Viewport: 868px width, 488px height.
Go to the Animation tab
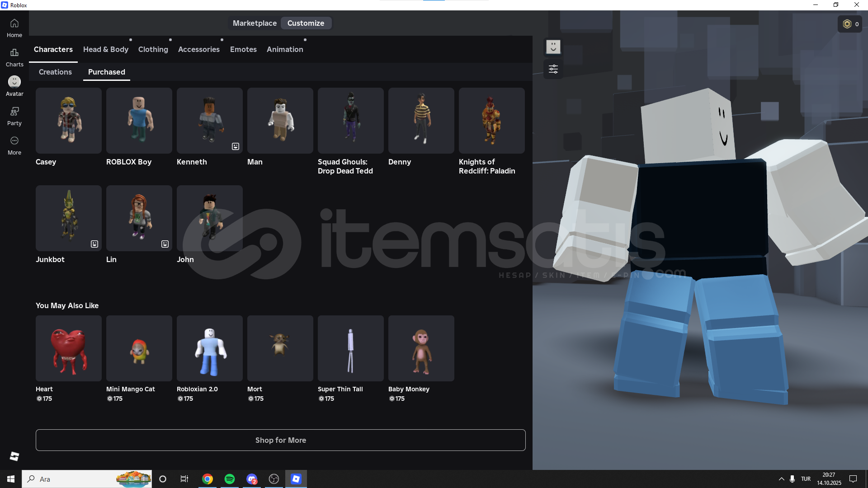tap(285, 49)
